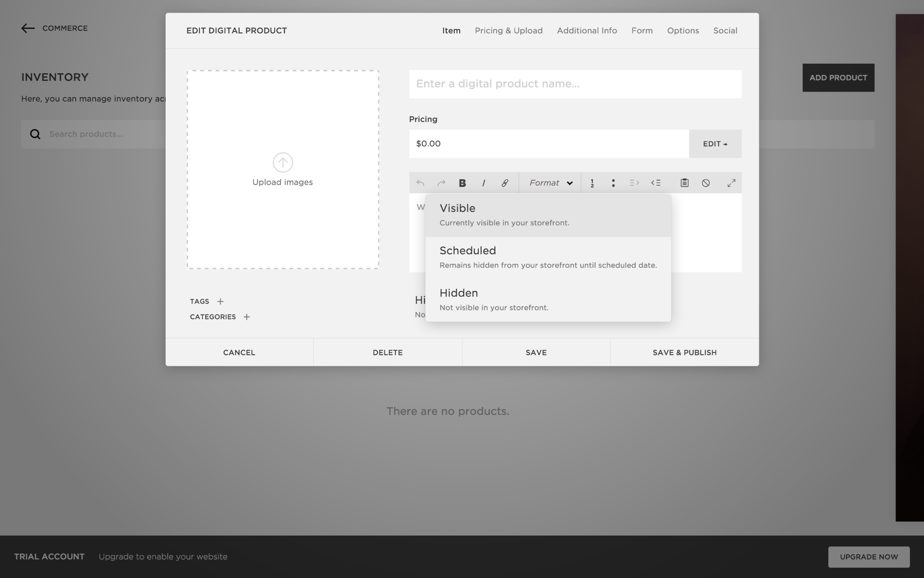Click the undo icon in editor toolbar
924x578 pixels.
pos(420,183)
